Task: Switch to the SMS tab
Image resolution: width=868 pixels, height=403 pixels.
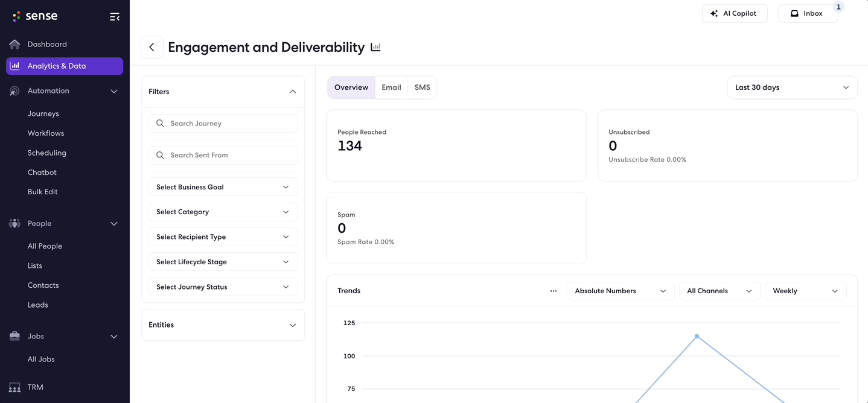Action: coord(423,87)
